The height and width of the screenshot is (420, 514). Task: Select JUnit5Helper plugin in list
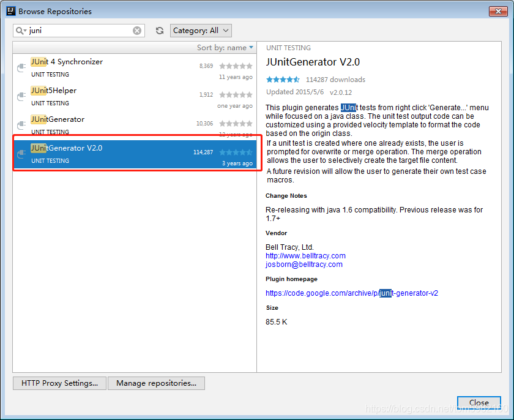click(135, 97)
